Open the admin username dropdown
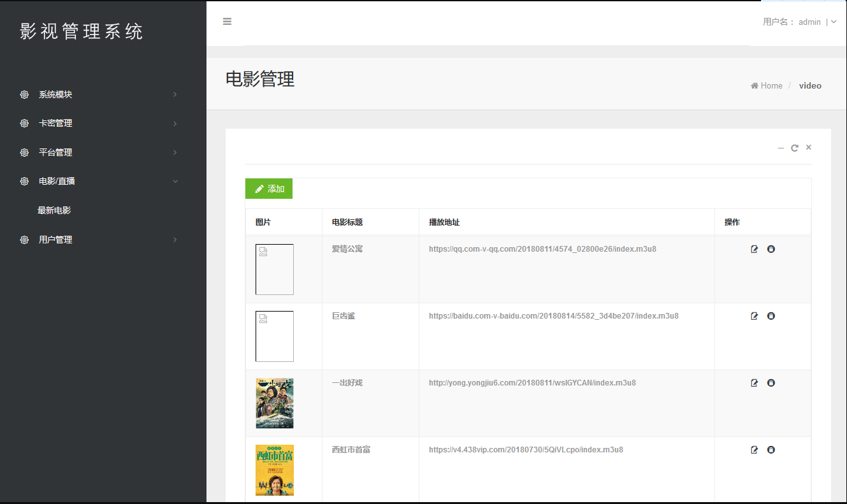The image size is (847, 504). (x=831, y=22)
